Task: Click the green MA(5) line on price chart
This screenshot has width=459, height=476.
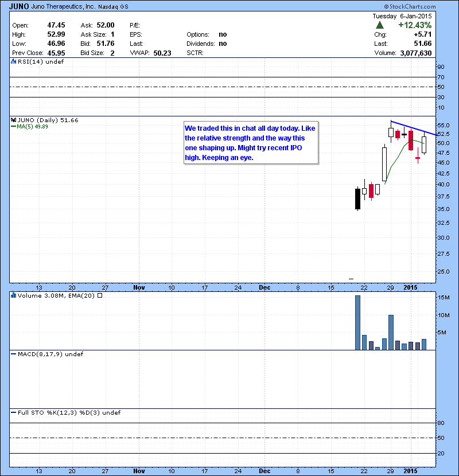Action: 404,147
